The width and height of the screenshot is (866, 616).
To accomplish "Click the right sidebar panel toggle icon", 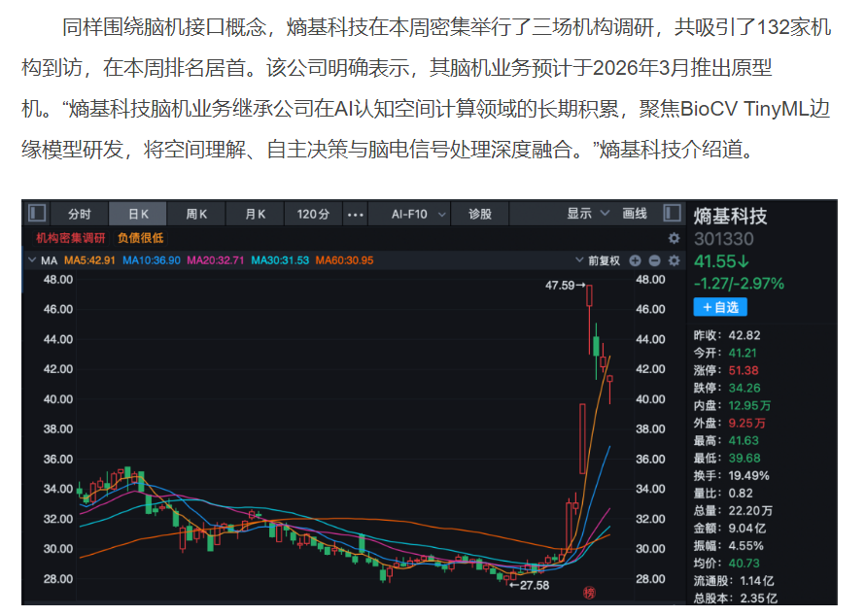I will (672, 214).
